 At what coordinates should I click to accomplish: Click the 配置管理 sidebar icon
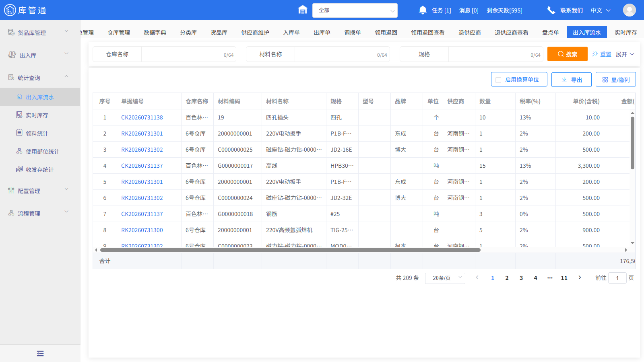[11, 190]
